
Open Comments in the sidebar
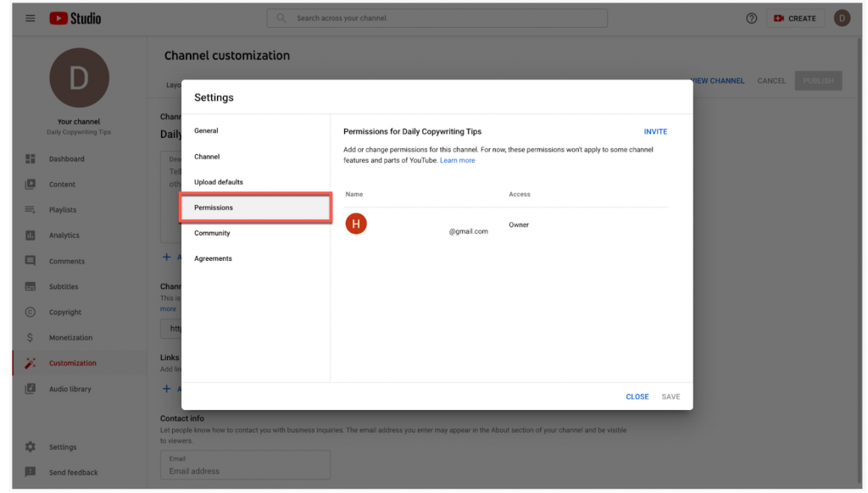[66, 261]
